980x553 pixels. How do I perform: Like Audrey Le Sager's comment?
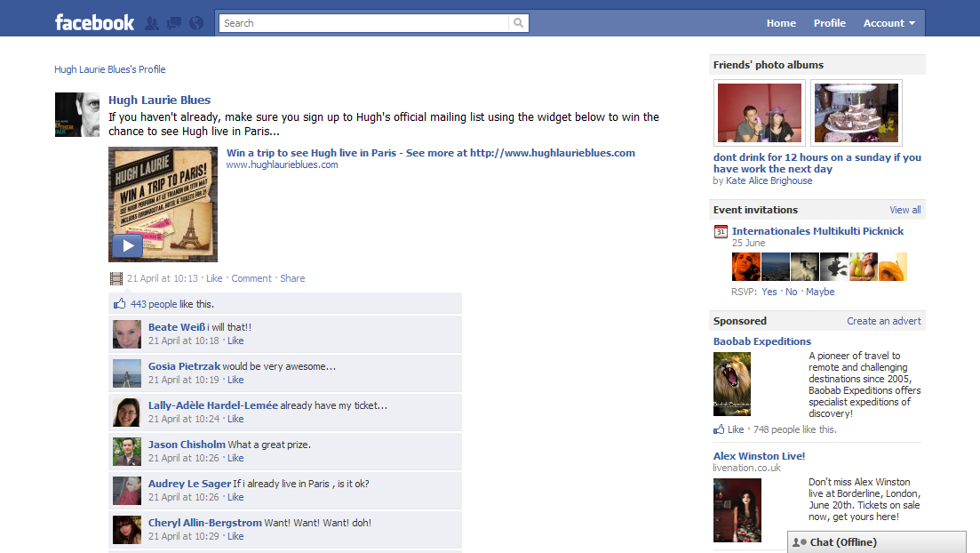(235, 497)
